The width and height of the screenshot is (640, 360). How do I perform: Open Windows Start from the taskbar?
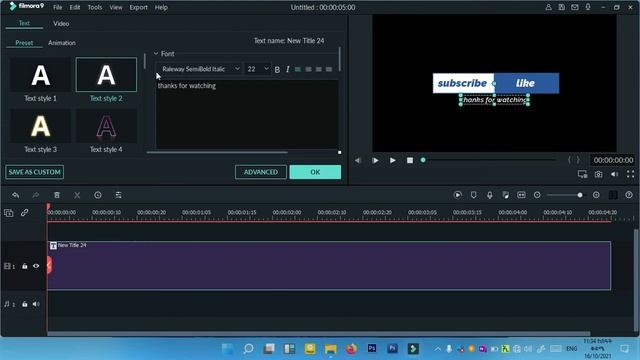[228, 349]
